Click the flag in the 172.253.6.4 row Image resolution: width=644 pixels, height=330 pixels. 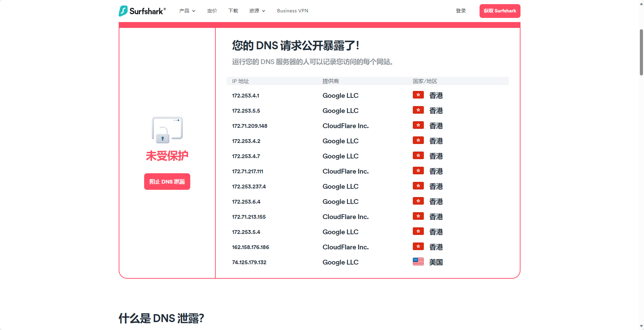[418, 201]
